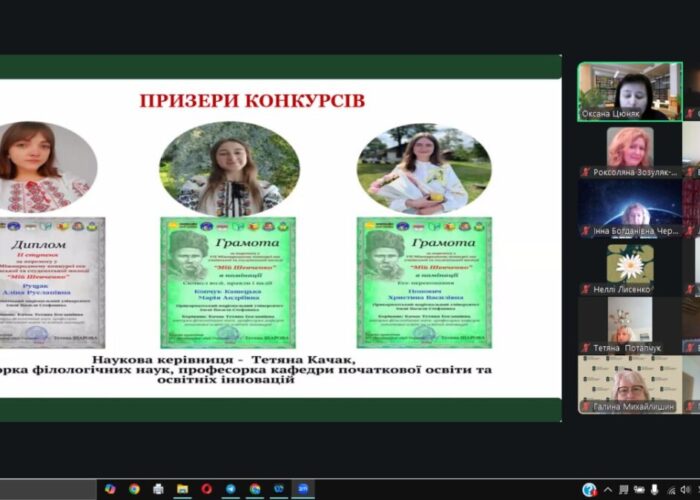This screenshot has height=500, width=700.
Task: Open the Zoom app in the taskbar
Action: pyautogui.click(x=303, y=489)
